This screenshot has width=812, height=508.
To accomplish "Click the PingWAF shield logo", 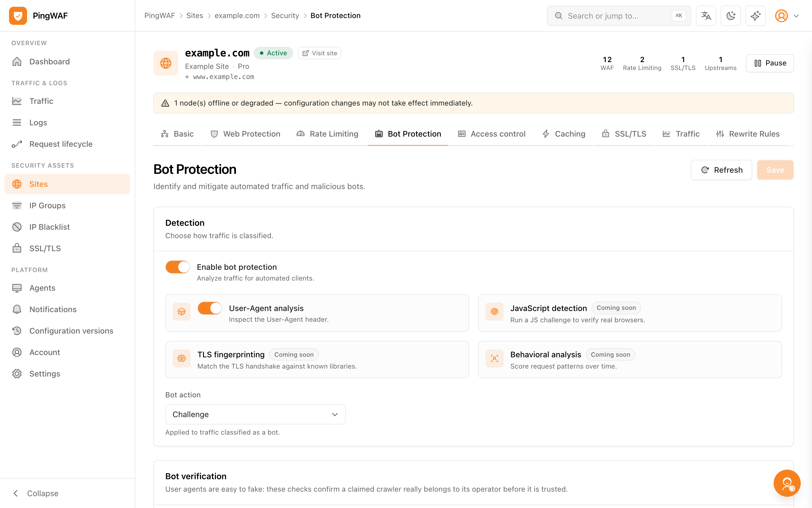I will (18, 16).
